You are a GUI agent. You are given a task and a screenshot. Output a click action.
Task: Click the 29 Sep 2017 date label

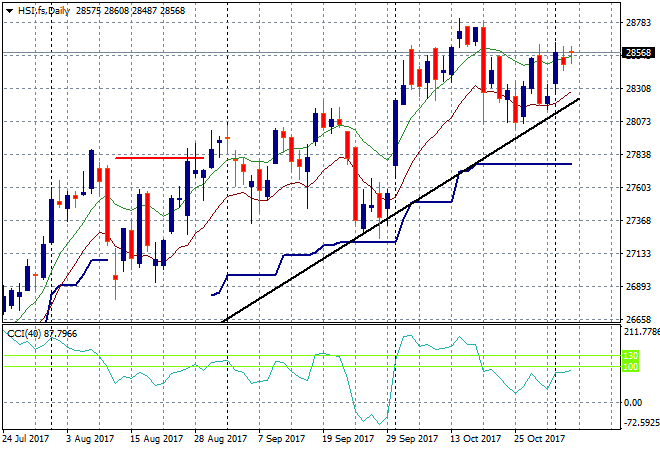(x=412, y=439)
